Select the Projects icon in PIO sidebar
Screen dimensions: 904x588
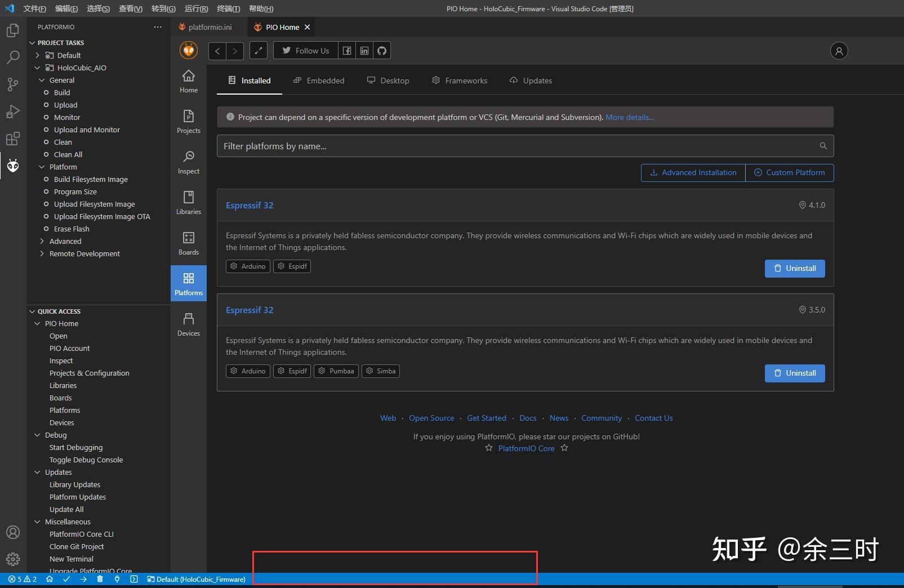(x=188, y=122)
